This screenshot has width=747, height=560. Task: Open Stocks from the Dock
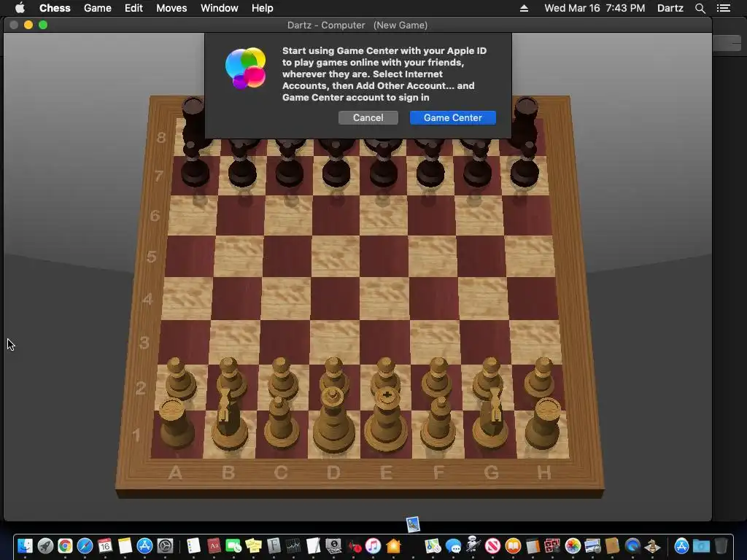(x=293, y=545)
